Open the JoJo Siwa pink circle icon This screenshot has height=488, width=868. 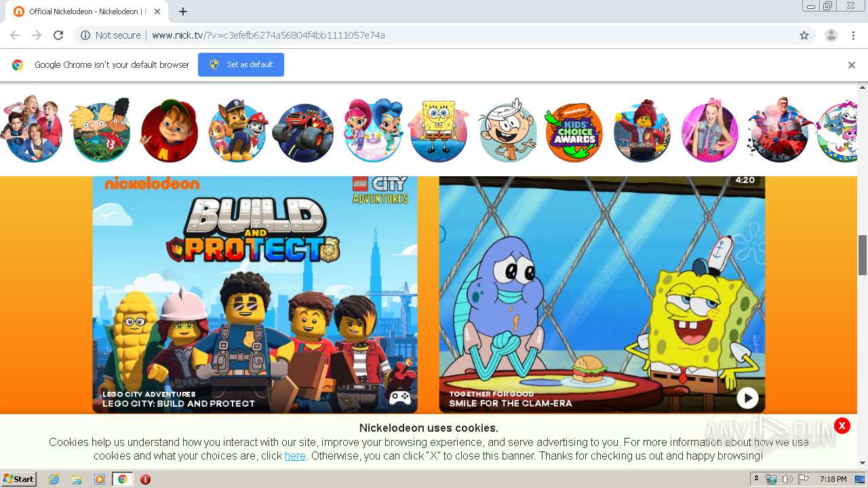tap(709, 130)
